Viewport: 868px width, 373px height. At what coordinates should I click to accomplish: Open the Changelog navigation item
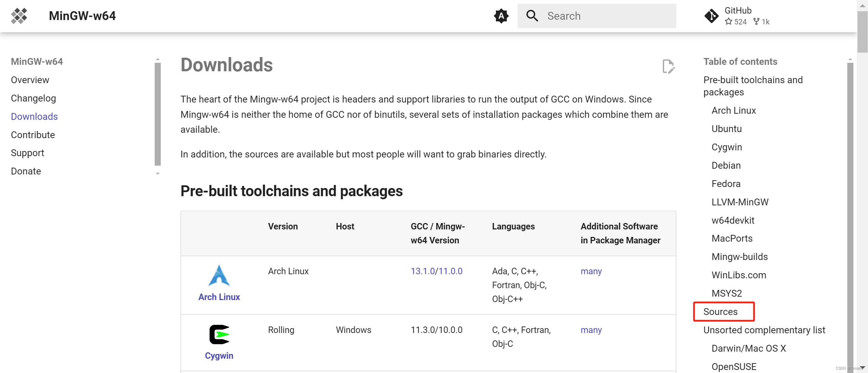33,98
